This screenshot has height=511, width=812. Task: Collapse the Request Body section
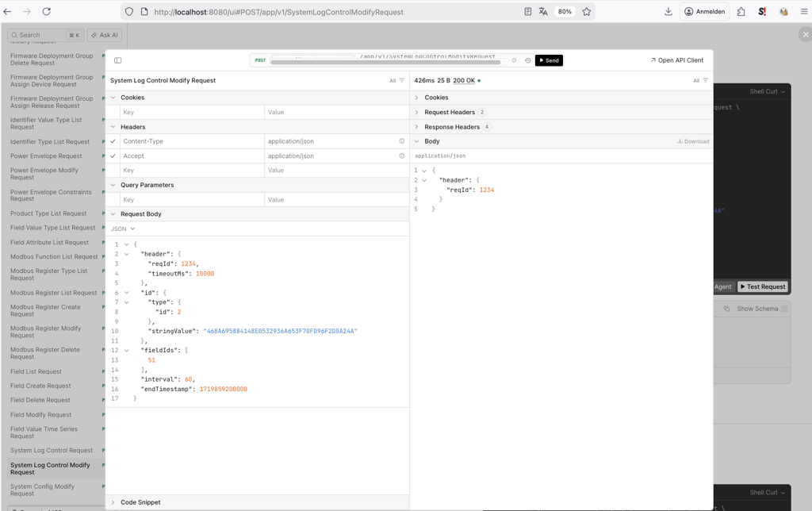[x=113, y=214]
